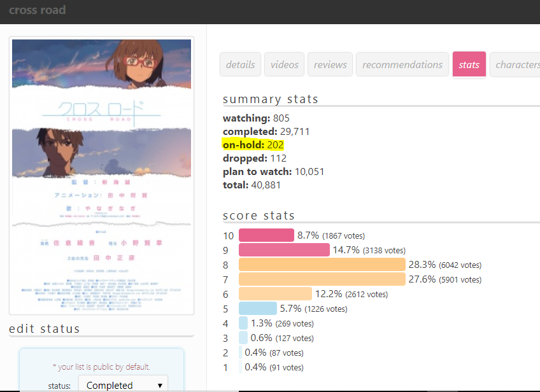This screenshot has height=392, width=540.
Task: Click the score 7 bar
Action: coord(322,279)
